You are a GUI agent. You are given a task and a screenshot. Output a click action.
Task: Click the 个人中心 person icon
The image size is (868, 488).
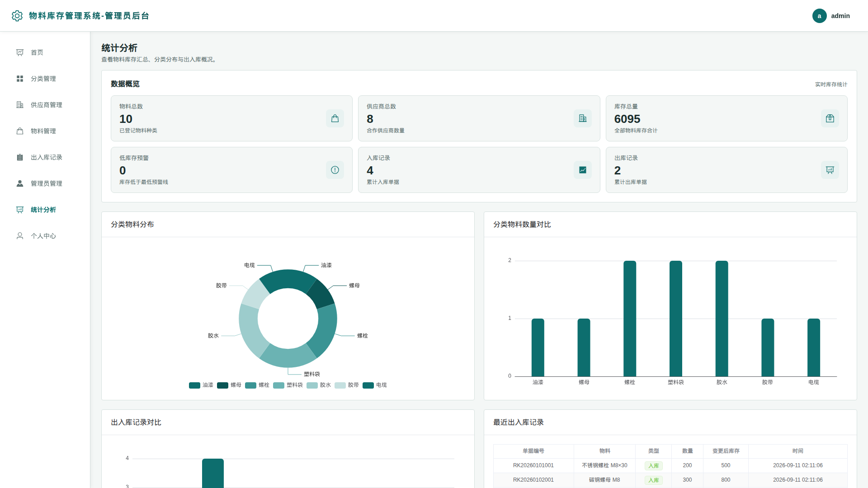[x=20, y=236]
